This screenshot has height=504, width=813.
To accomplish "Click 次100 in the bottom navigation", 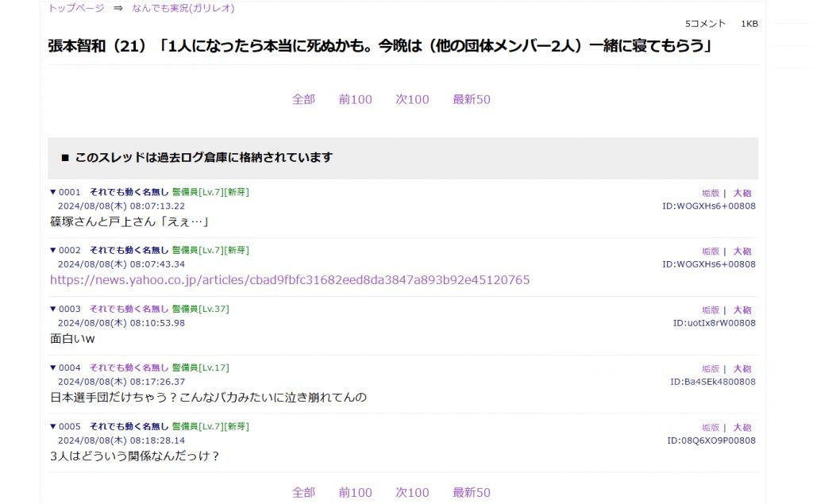I will (x=412, y=492).
